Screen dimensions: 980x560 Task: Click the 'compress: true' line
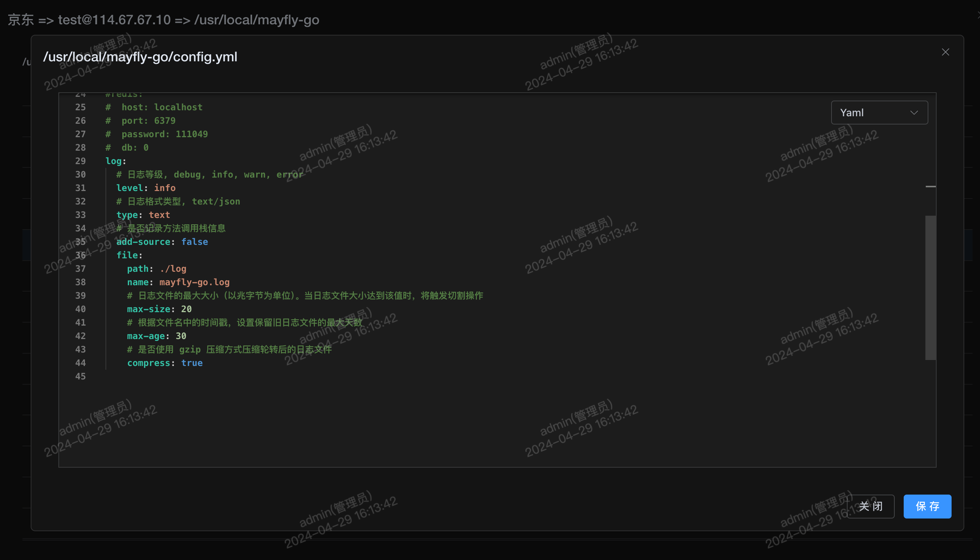pyautogui.click(x=165, y=363)
